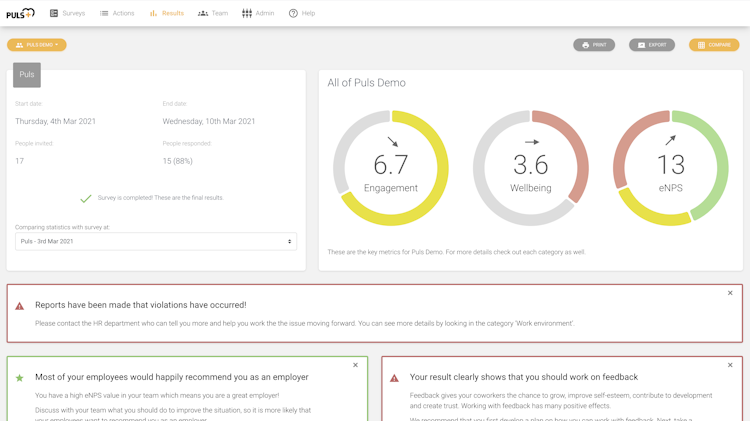This screenshot has width=750, height=421.
Task: Open the Surveys menu
Action: pyautogui.click(x=67, y=13)
